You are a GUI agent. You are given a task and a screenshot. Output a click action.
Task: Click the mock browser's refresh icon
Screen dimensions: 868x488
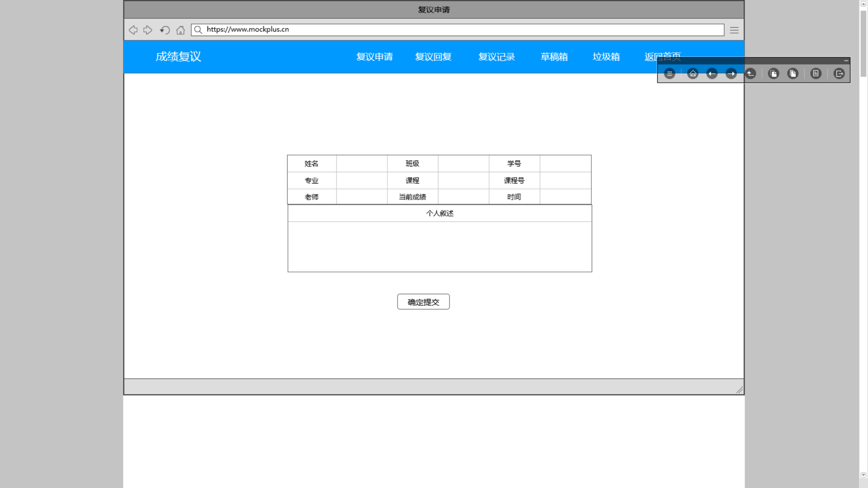click(x=165, y=30)
